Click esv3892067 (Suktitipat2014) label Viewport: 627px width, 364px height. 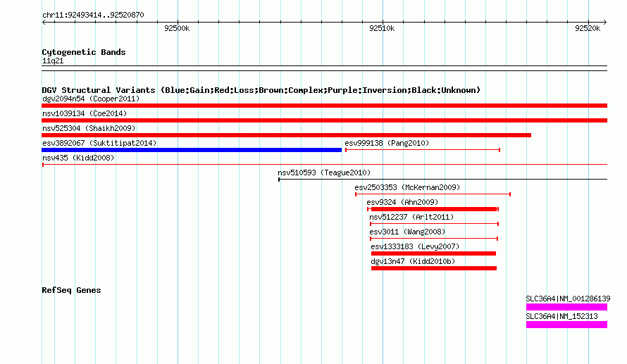(99, 143)
